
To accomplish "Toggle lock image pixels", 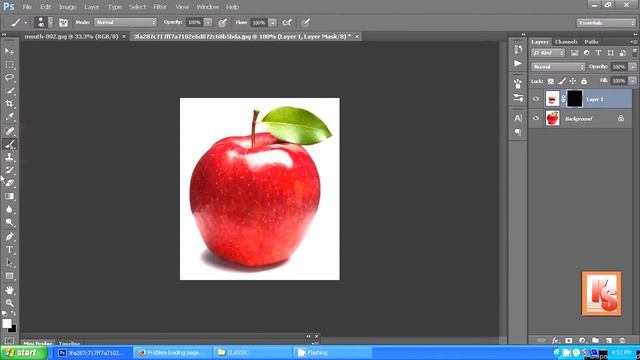I will (562, 81).
